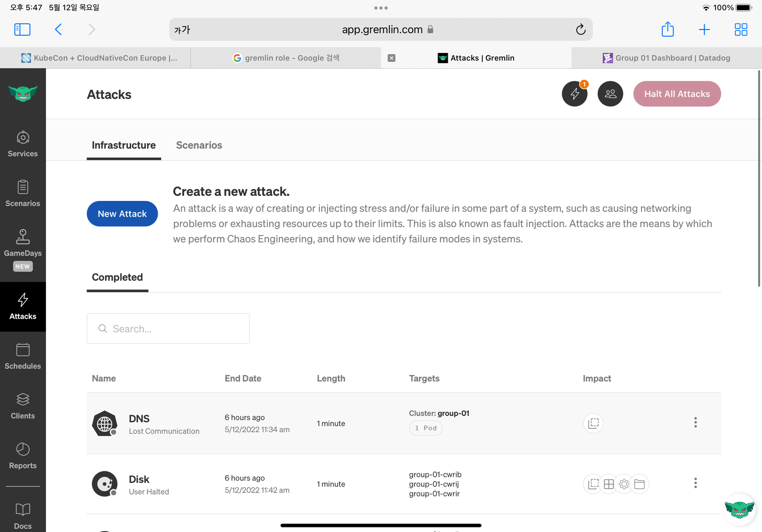
Task: Switch to the Infrastructure tab
Action: pyautogui.click(x=124, y=145)
